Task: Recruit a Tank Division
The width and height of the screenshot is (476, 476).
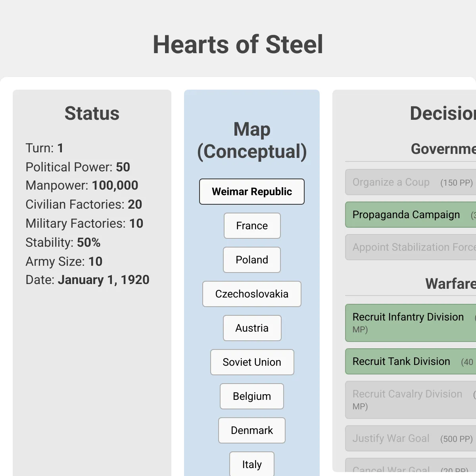Action: point(411,361)
